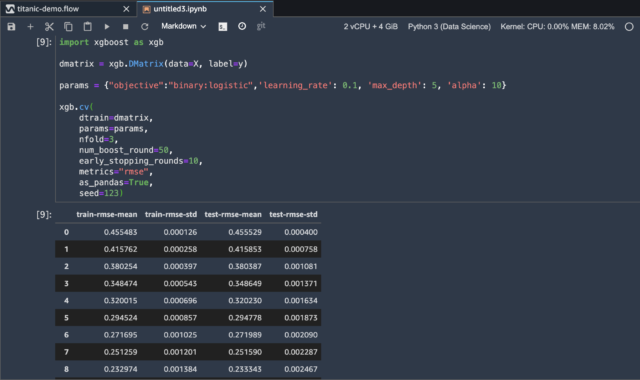Screen dimensions: 640x380
Task: Place cursor on import xgboost line
Action: pos(111,42)
